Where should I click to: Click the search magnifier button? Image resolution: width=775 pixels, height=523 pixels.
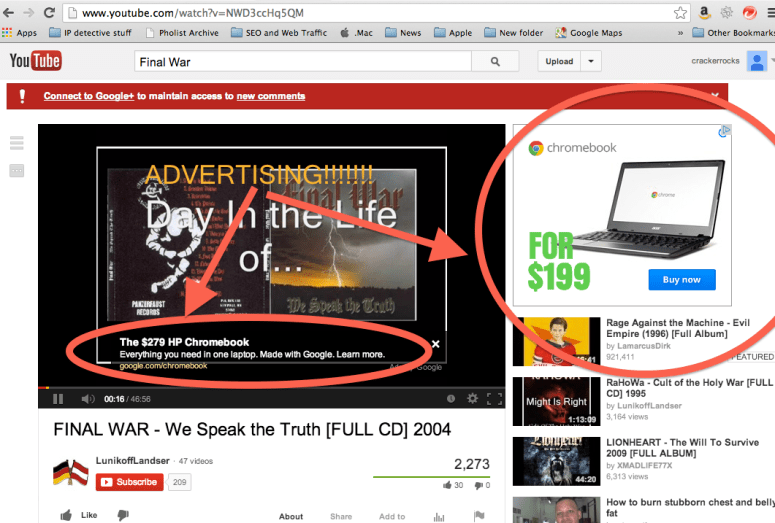[494, 62]
